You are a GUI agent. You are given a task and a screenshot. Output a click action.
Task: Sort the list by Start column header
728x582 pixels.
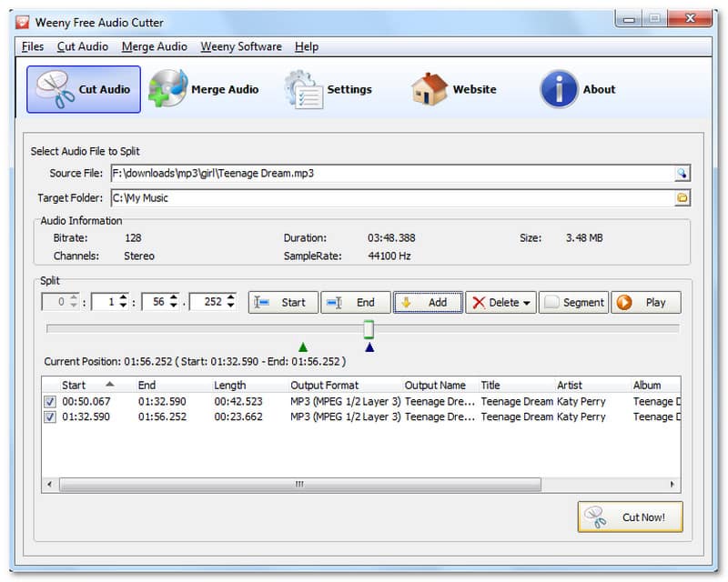point(86,385)
